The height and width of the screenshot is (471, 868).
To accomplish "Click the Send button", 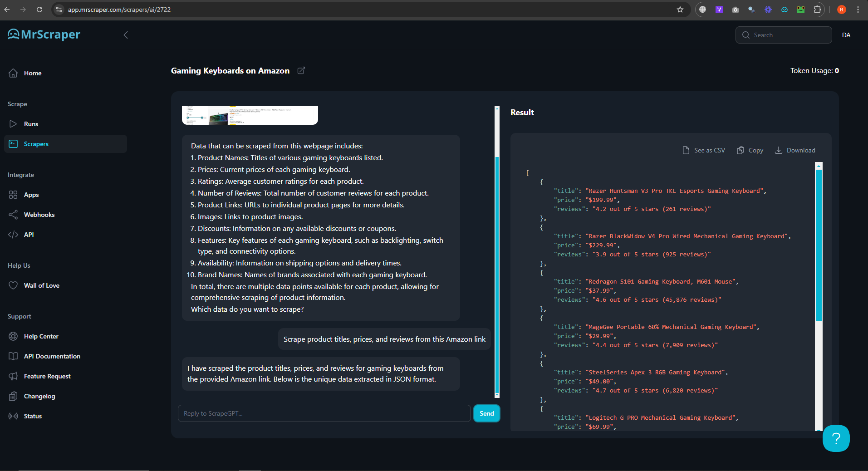I will pos(487,413).
